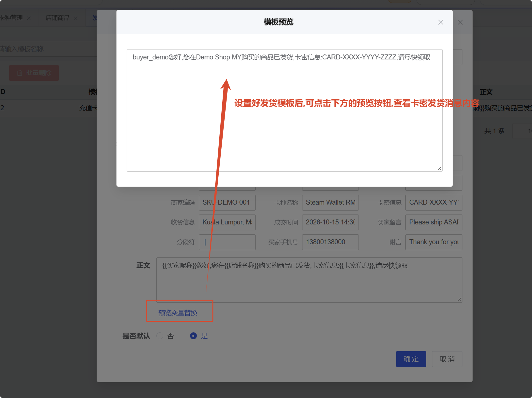Click the 预览变量替换 link
532x398 pixels.
point(178,313)
